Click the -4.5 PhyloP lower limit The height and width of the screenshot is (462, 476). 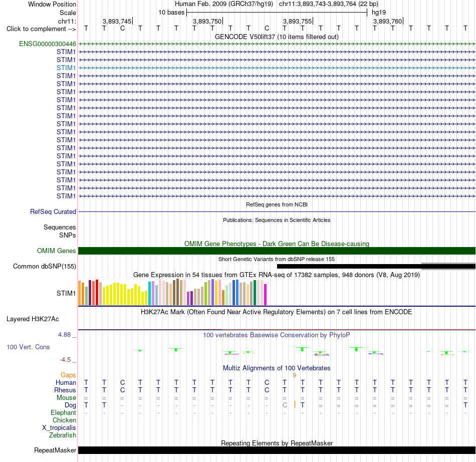click(x=65, y=360)
